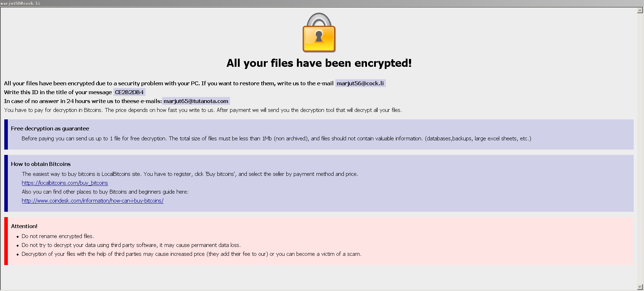Screen dimensions: 644x291
Task: Click the bullet warning about becoming a scam victim
Action: click(x=191, y=254)
